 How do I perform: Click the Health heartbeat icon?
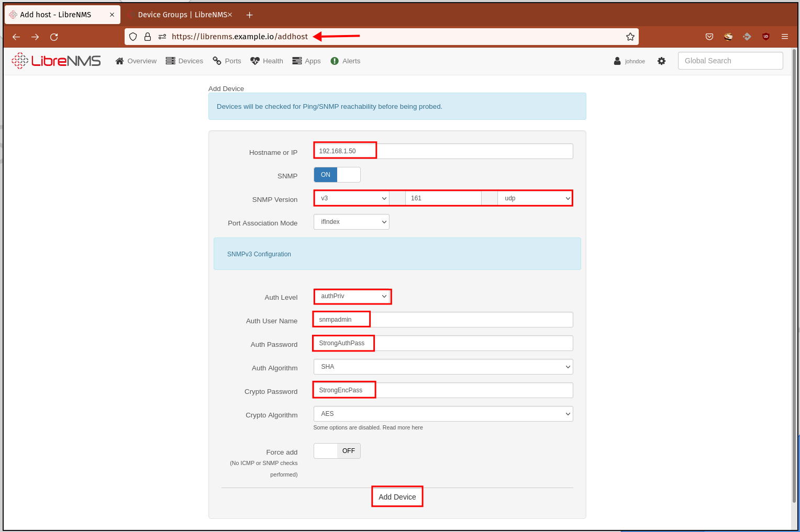pos(255,61)
